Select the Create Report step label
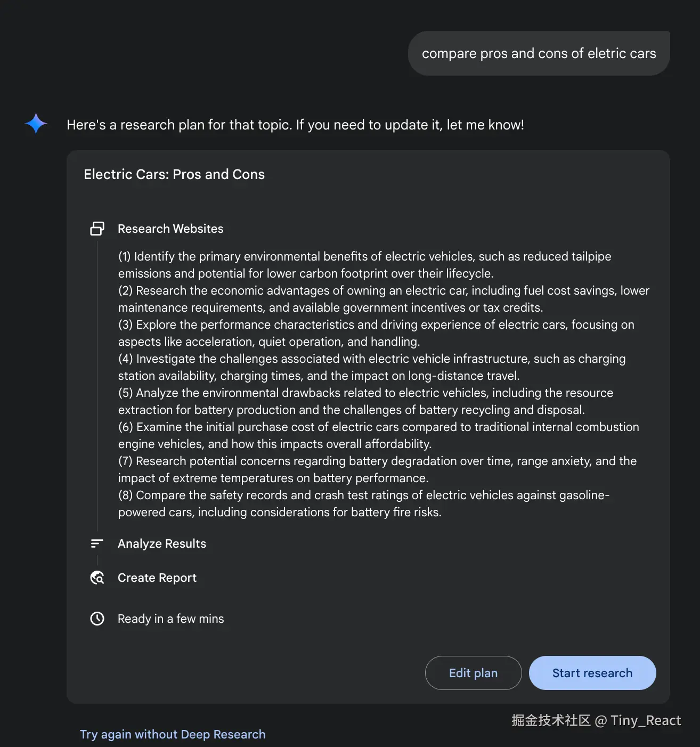Image resolution: width=700 pixels, height=747 pixels. 157,578
